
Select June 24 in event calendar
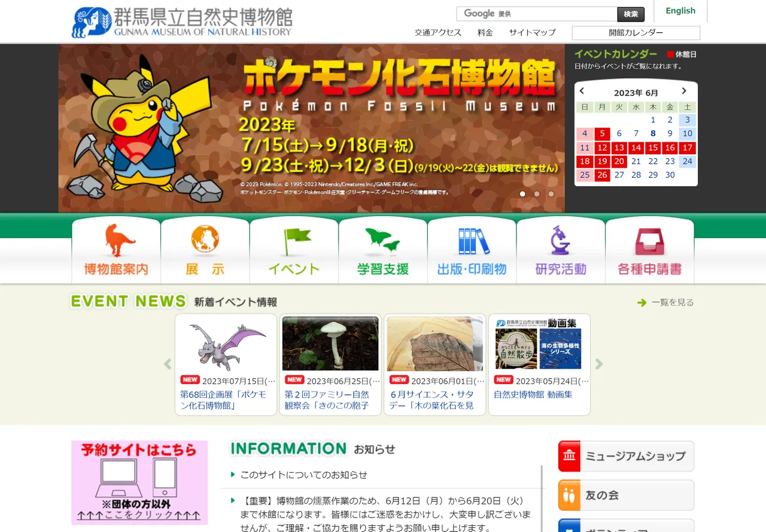pyautogui.click(x=688, y=162)
